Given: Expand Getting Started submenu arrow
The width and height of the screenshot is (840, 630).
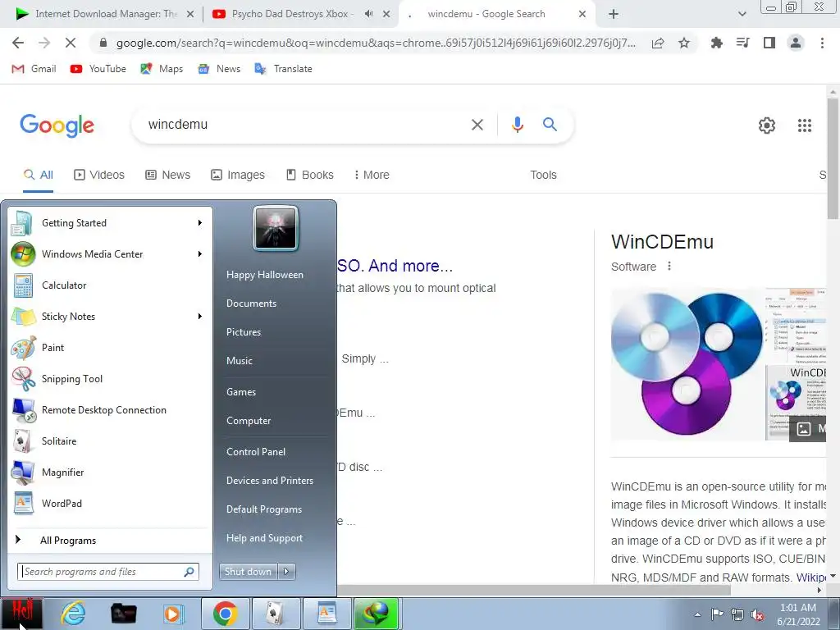Looking at the screenshot, I should 200,223.
